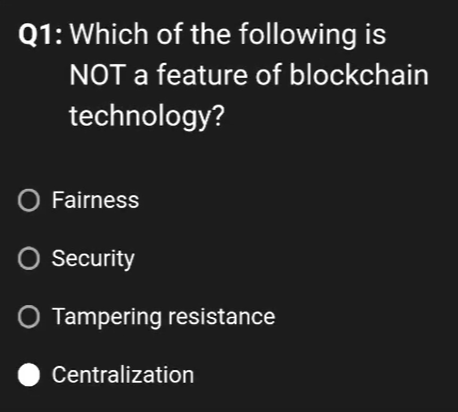Click the first 'of' in the question
The image size is (458, 412).
170,34
